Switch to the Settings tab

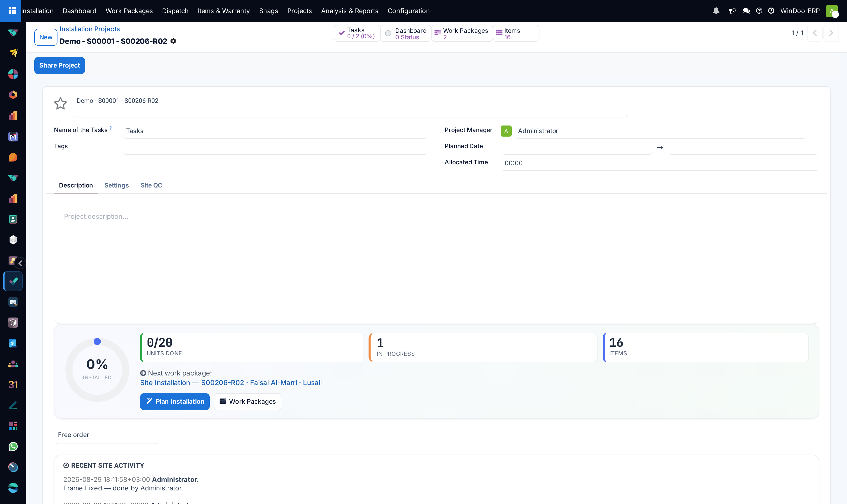116,185
